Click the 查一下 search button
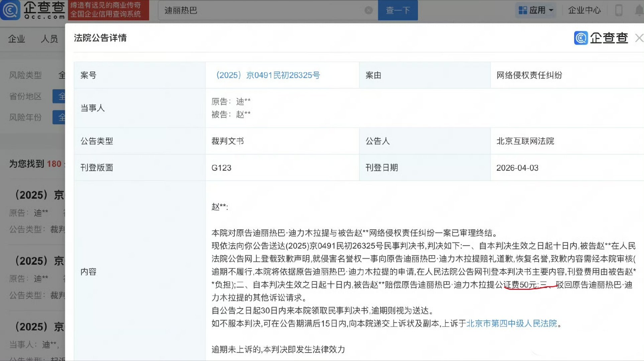This screenshot has width=644, height=361. click(398, 10)
